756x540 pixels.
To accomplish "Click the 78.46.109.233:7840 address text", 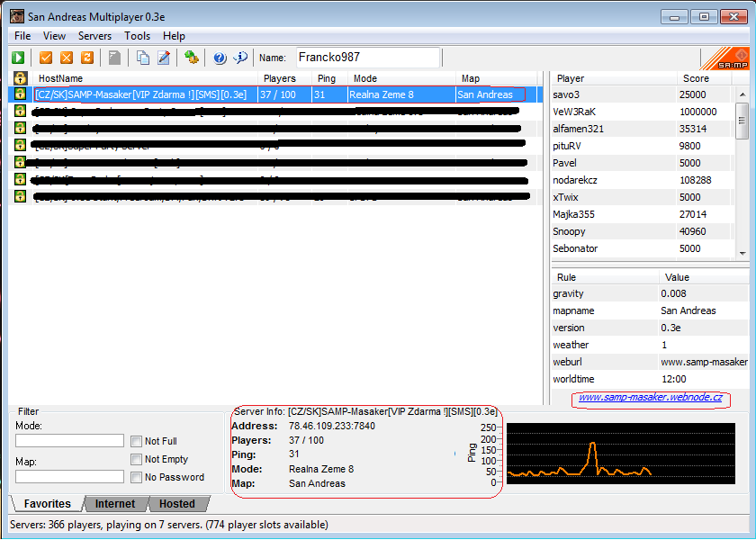I will 332,427.
